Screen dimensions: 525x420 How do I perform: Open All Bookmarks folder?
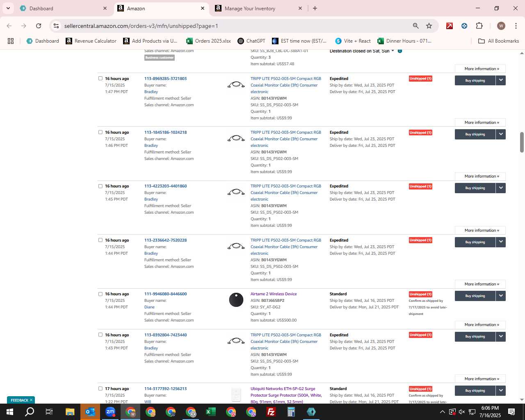(x=499, y=41)
